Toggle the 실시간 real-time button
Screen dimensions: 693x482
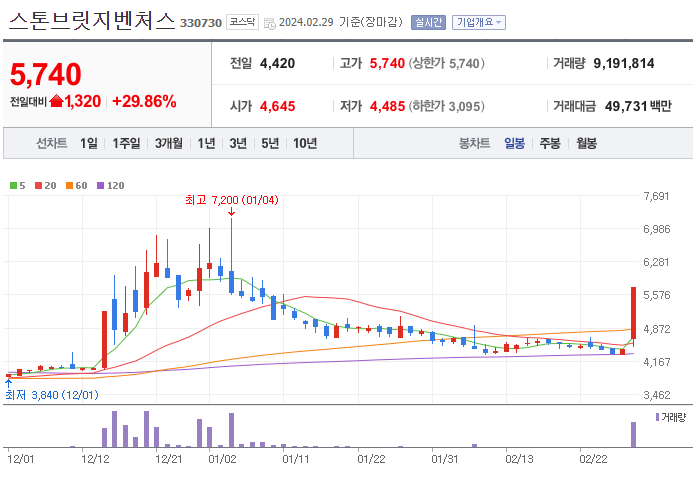pos(428,22)
